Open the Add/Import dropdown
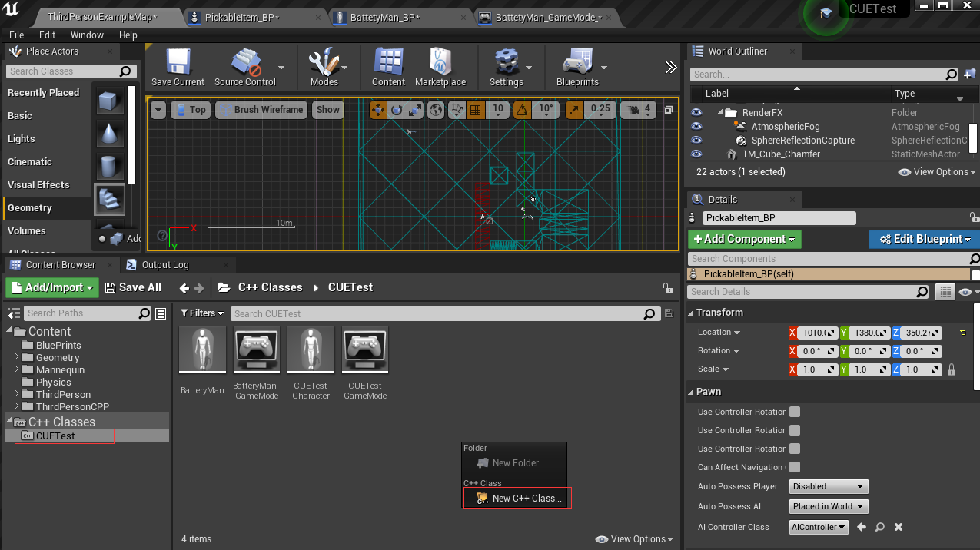Screen dimensions: 980x550 52,287
